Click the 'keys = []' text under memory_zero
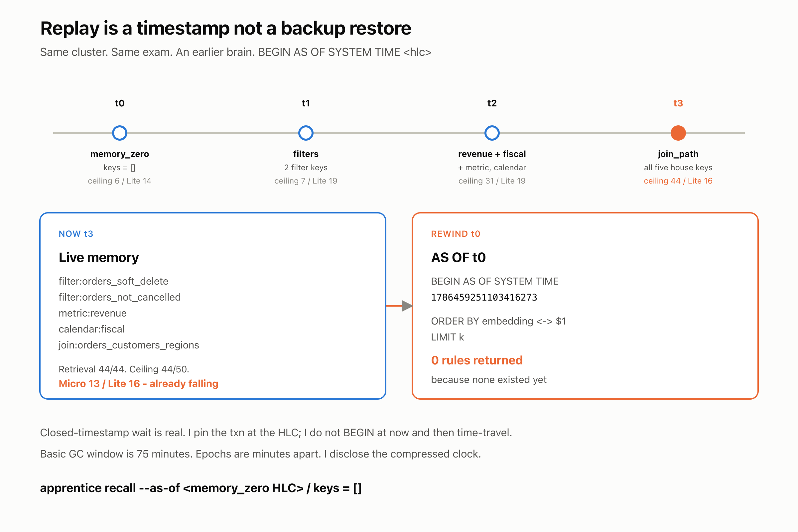The image size is (798, 532). (x=119, y=168)
